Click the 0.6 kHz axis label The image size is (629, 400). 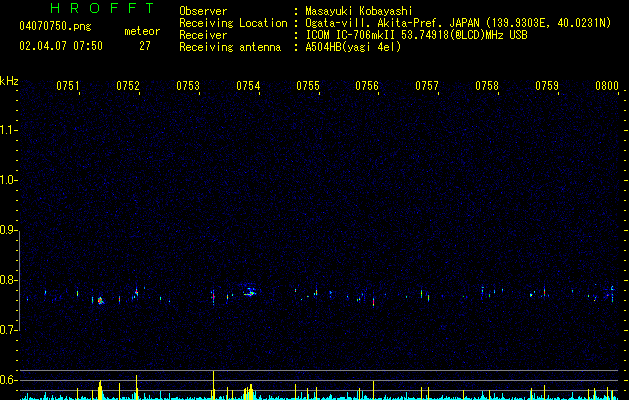coord(9,380)
